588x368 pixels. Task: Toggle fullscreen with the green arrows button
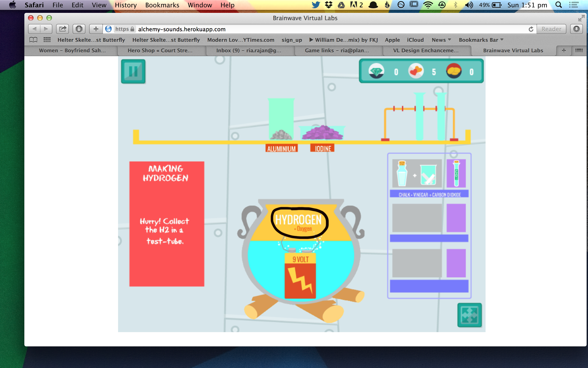pos(469,315)
